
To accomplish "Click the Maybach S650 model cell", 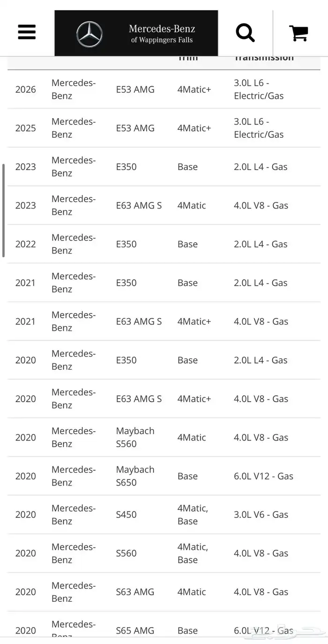I will point(135,476).
